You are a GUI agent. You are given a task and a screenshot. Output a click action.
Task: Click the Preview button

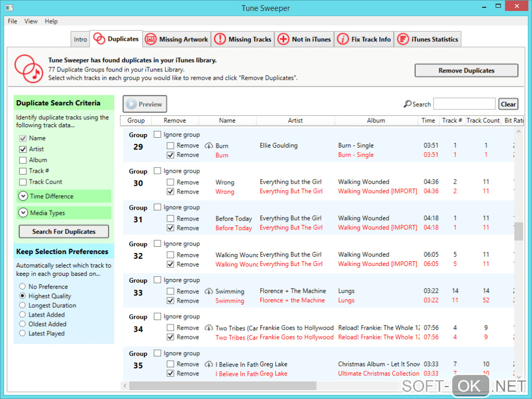pos(145,104)
